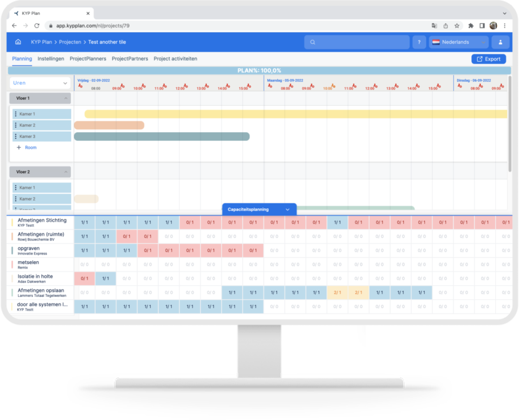Click the Export button

(489, 59)
